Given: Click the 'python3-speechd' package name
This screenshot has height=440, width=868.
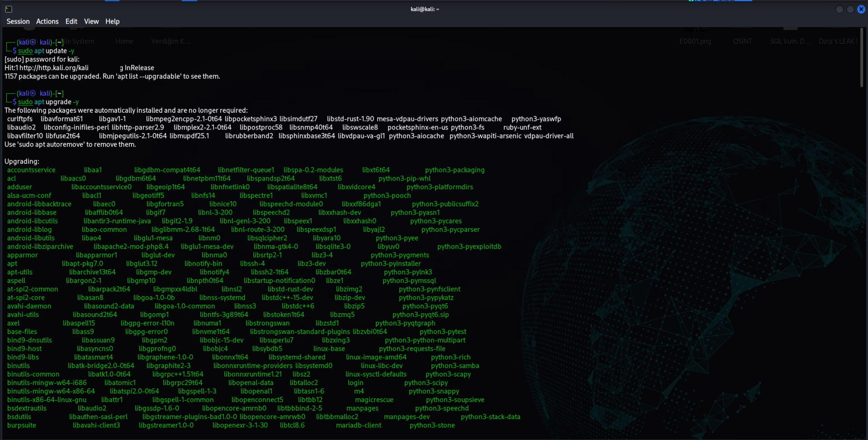Looking at the screenshot, I should [442, 408].
